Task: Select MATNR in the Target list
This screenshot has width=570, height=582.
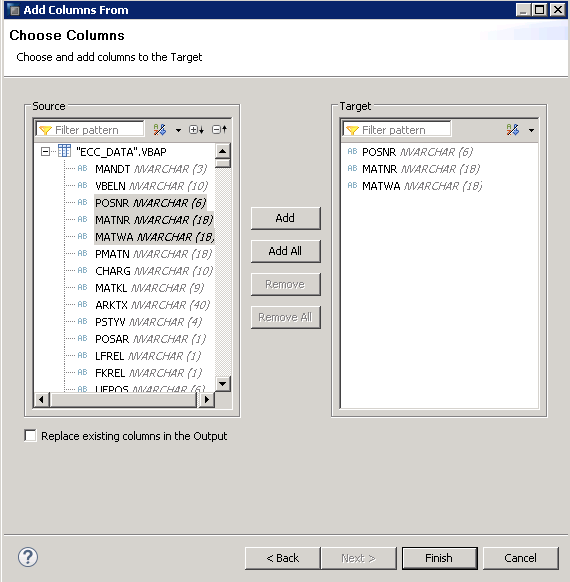Action: tap(421, 169)
